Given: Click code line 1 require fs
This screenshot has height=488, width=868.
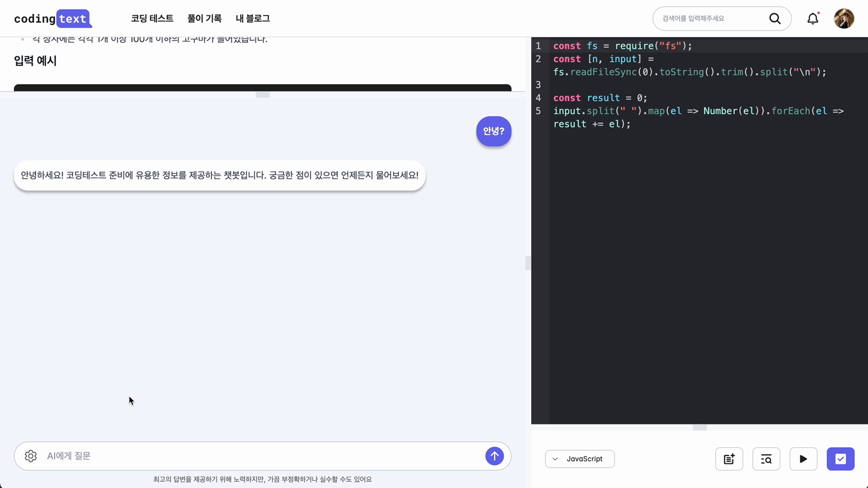Looking at the screenshot, I should tap(622, 46).
